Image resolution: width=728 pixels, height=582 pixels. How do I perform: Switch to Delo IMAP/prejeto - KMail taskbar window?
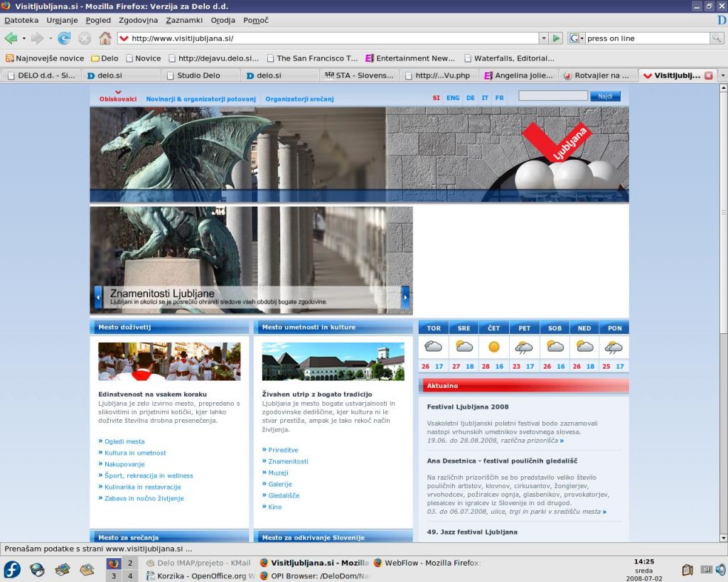(x=199, y=563)
